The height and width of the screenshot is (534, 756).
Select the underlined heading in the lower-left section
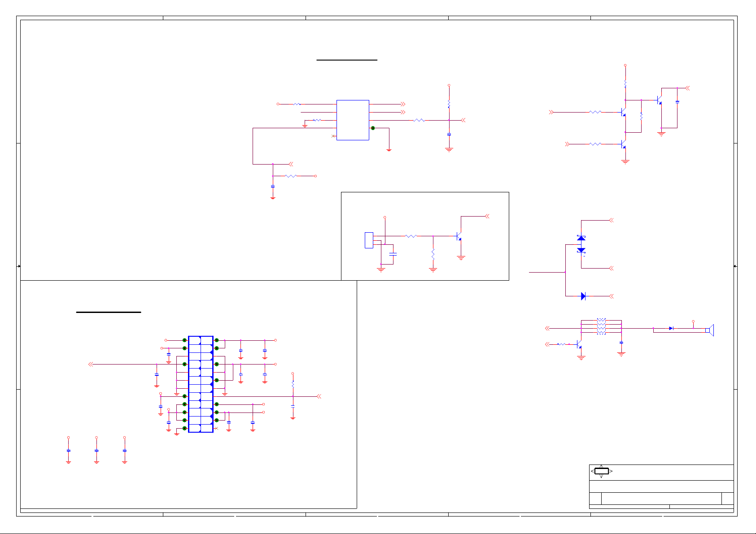[x=109, y=312]
